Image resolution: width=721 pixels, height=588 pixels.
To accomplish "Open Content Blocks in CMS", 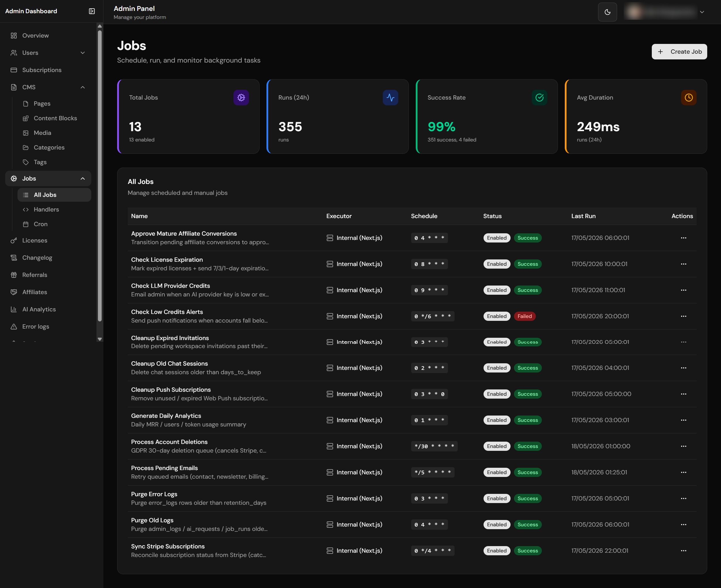I will [54, 118].
